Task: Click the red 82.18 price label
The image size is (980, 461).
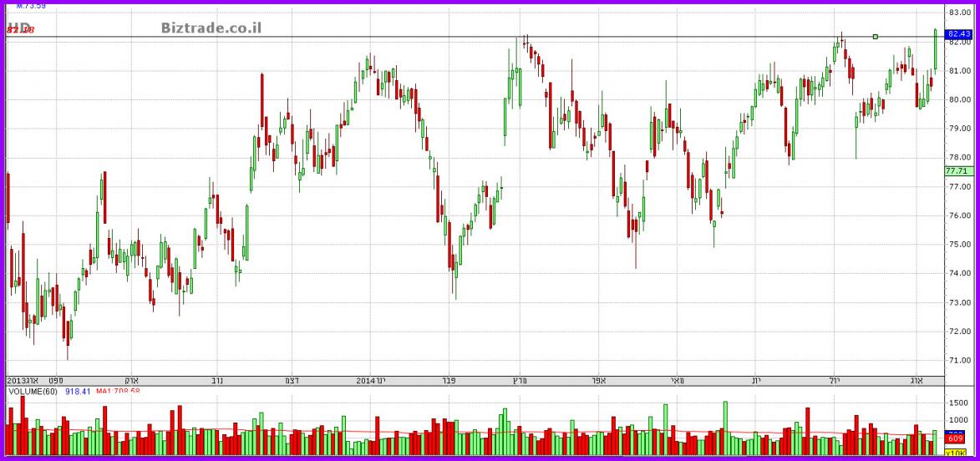Action: pyautogui.click(x=20, y=31)
